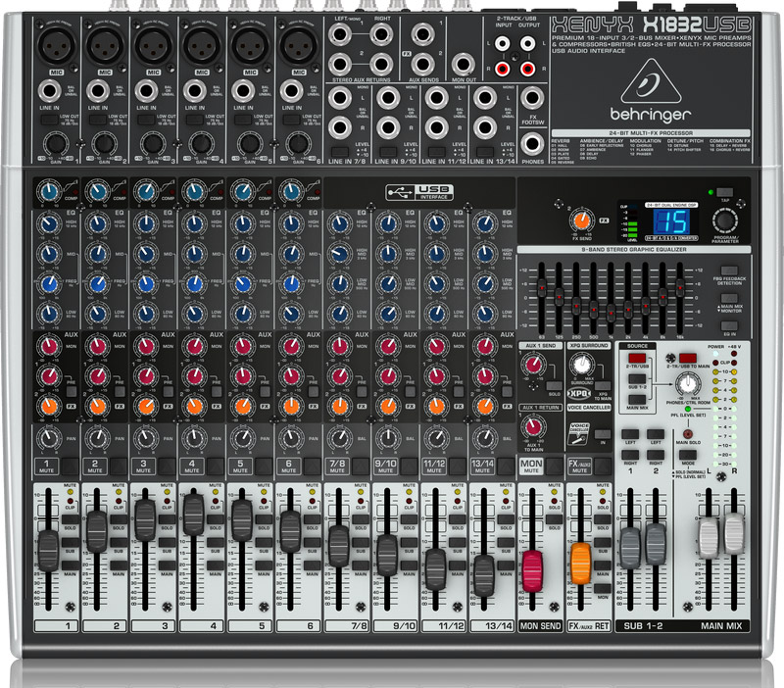Toggle XPQ TO MAIN button
Image resolution: width=784 pixels, height=688 pixels.
pos(603,386)
